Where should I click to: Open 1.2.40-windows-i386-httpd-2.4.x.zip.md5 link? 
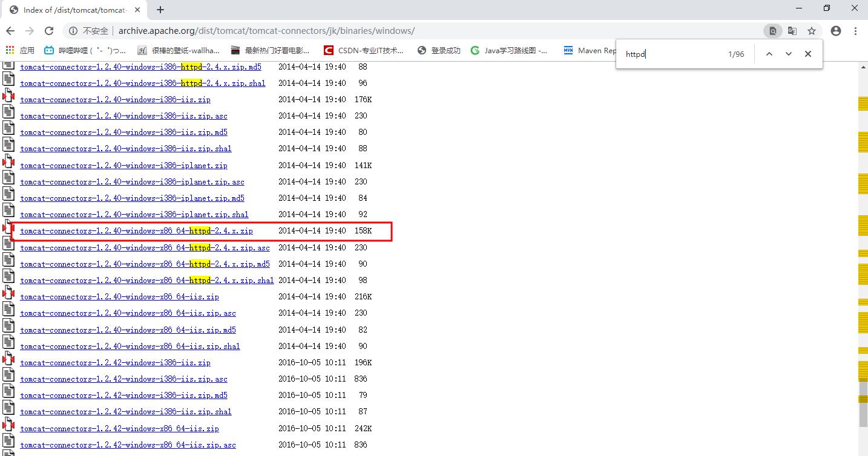click(140, 67)
